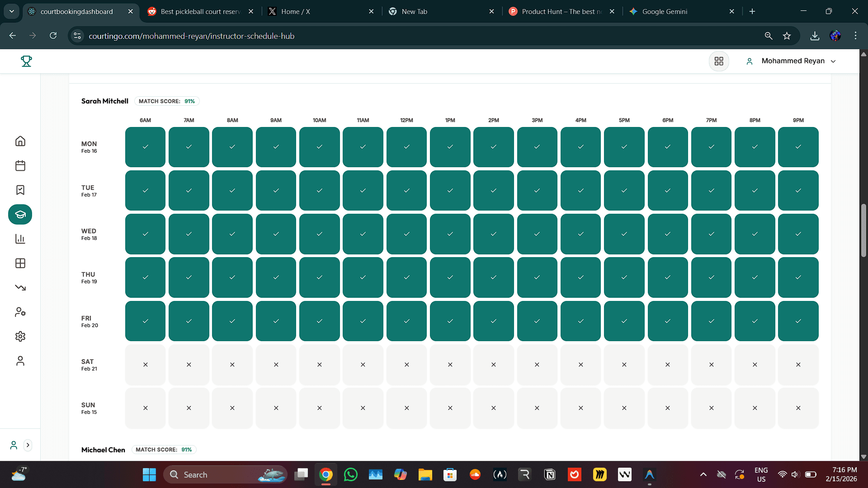
Task: Select the Courts grid icon in the sidebar
Action: tap(20, 263)
